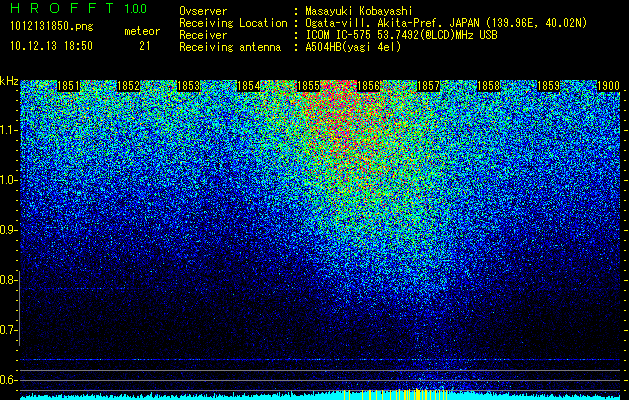Click the 1854 time marker label
This screenshot has height=400, width=629.
(248, 86)
